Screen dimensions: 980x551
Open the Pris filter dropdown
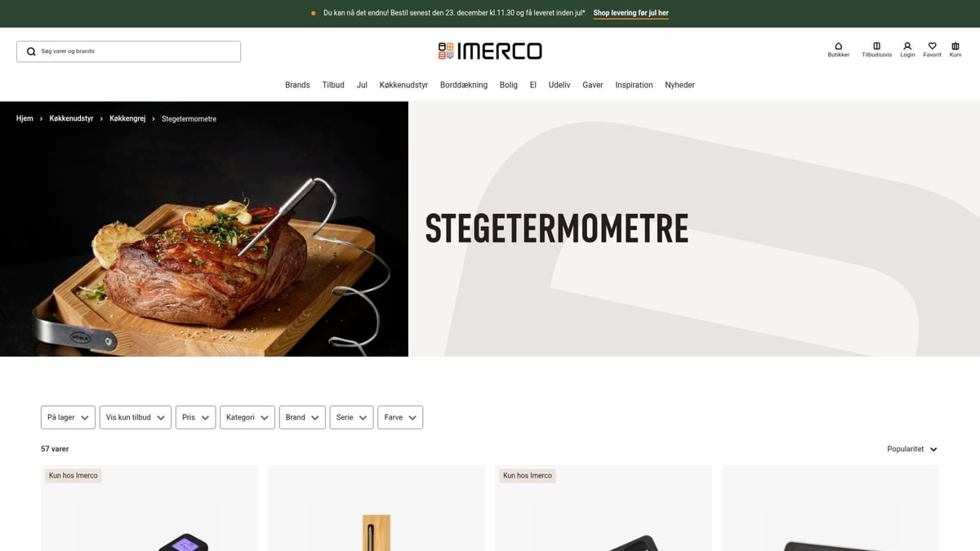click(195, 417)
